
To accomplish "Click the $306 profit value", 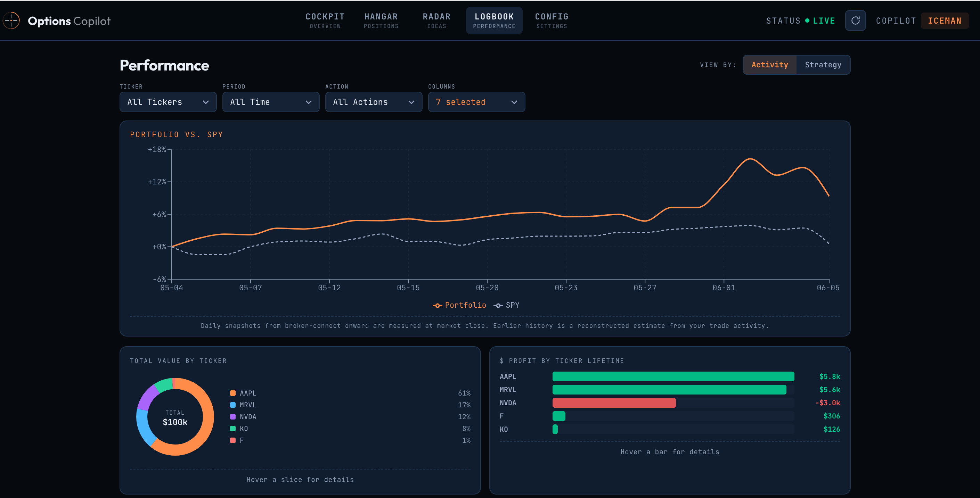I will (x=832, y=416).
